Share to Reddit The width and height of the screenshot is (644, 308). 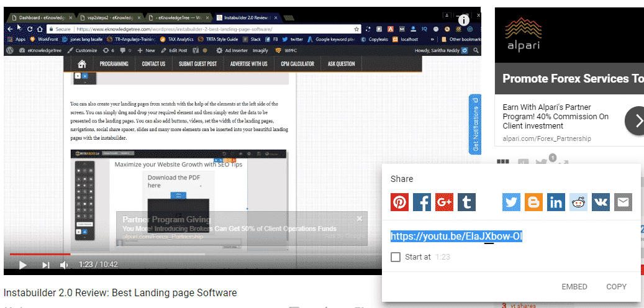[578, 202]
